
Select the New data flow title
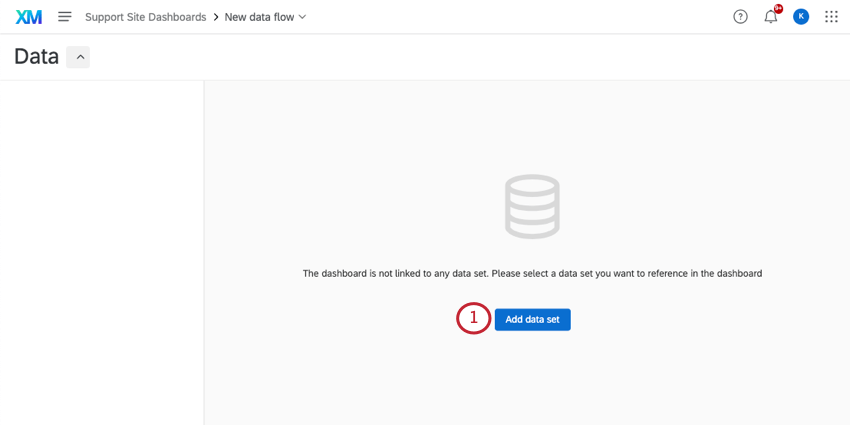[259, 17]
